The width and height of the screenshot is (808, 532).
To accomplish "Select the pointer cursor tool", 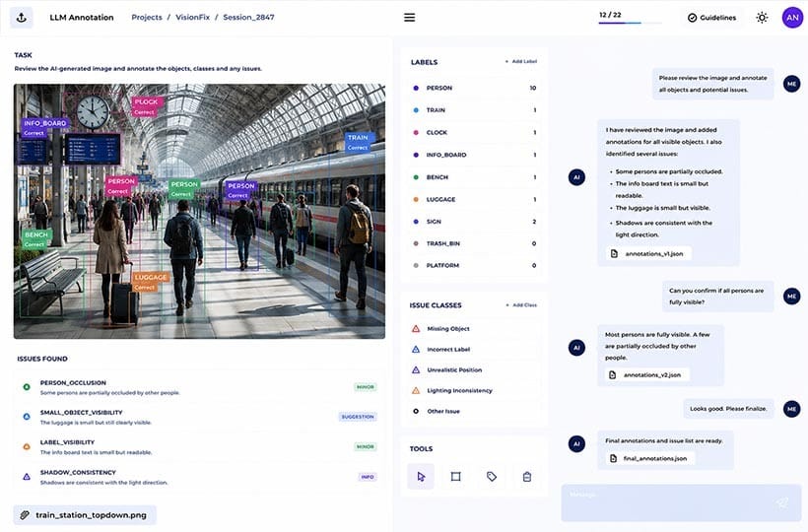I will 421,477.
